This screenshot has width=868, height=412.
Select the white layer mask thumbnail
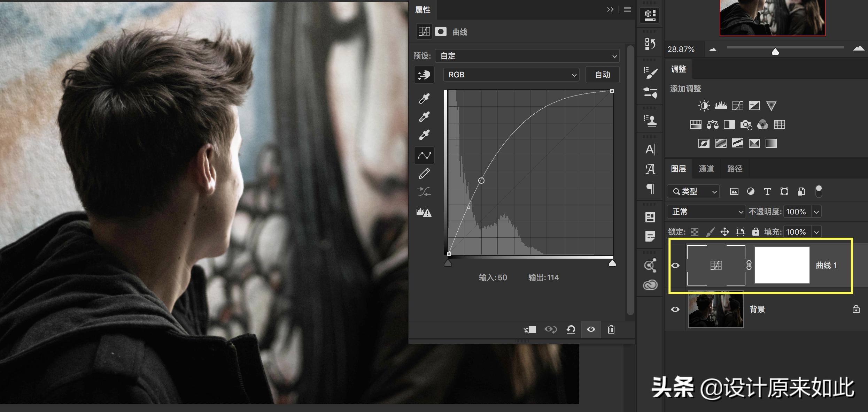tap(782, 265)
